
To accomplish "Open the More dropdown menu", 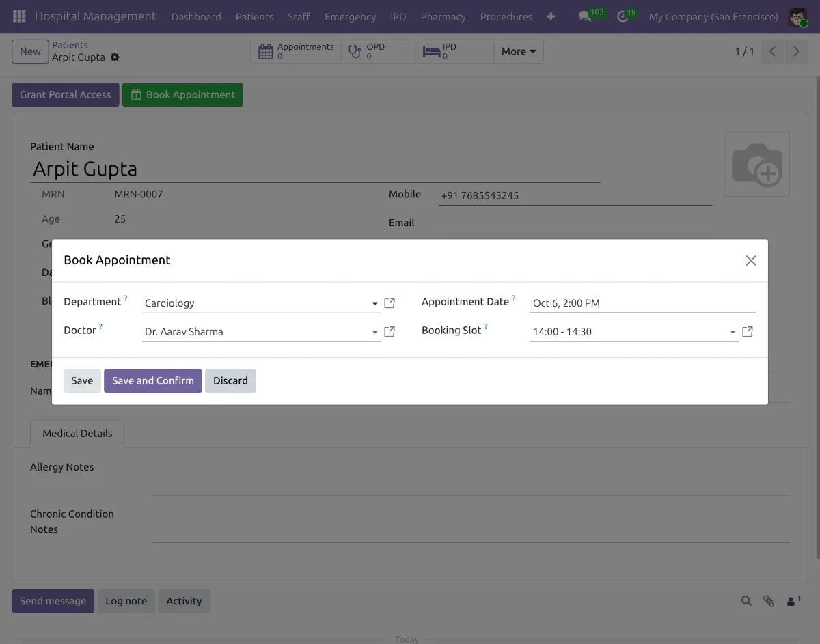I will pos(519,51).
